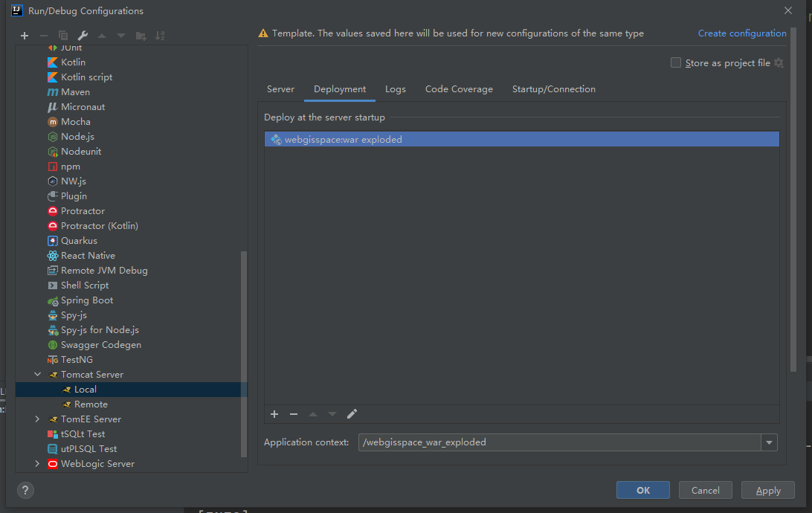Select the Micronaut tree item

(83, 107)
